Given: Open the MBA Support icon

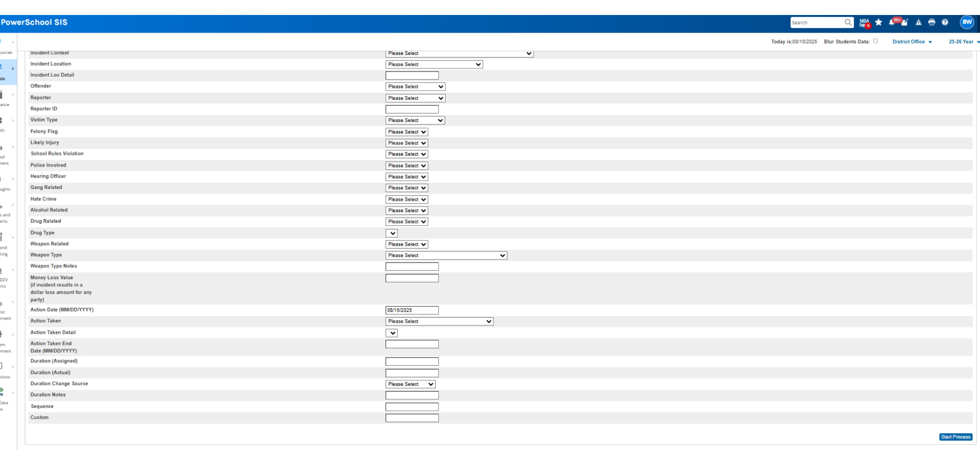Looking at the screenshot, I should [x=864, y=23].
